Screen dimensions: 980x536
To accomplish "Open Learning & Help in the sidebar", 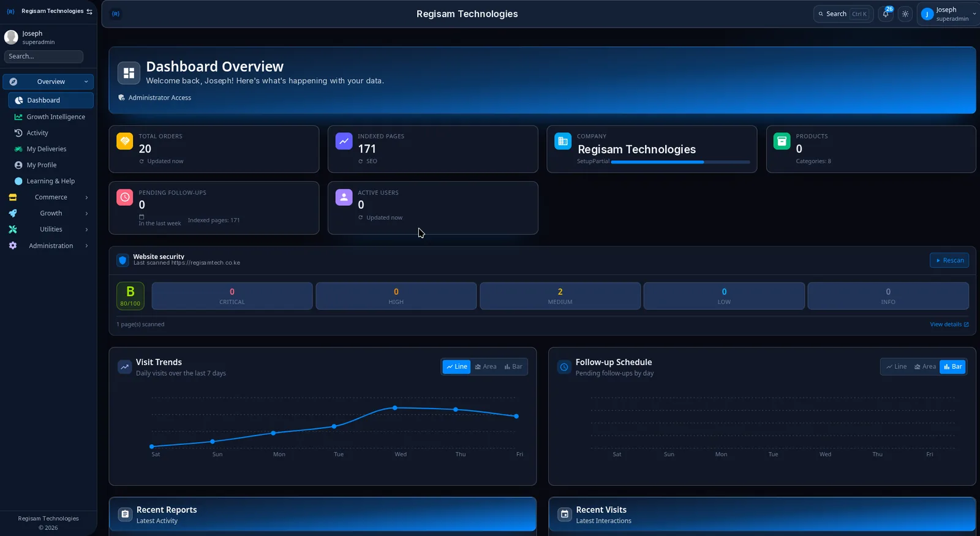I will point(51,181).
